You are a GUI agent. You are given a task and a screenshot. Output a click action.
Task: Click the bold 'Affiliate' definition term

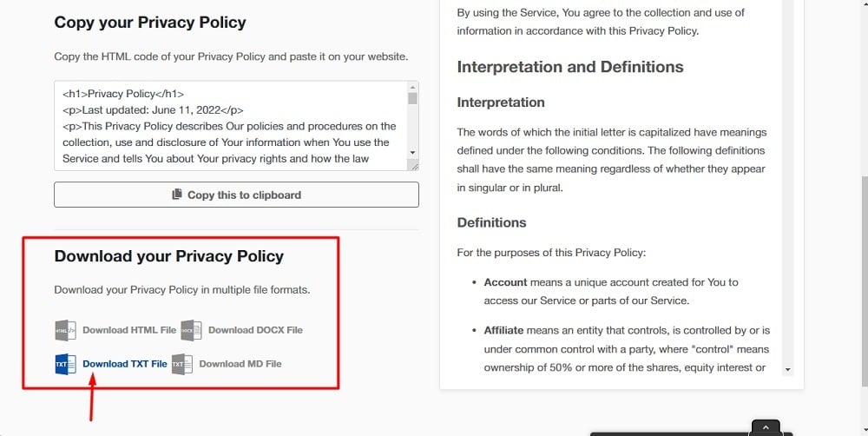coord(503,330)
